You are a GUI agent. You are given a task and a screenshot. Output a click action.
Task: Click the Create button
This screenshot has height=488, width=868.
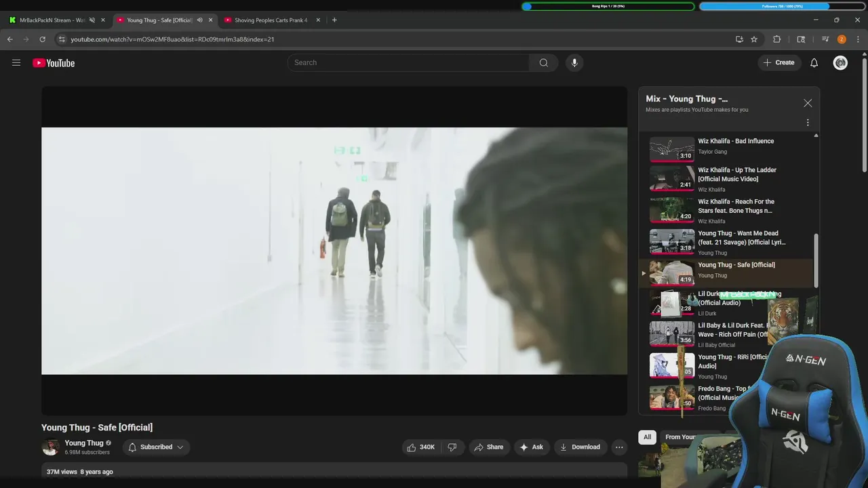coord(778,62)
